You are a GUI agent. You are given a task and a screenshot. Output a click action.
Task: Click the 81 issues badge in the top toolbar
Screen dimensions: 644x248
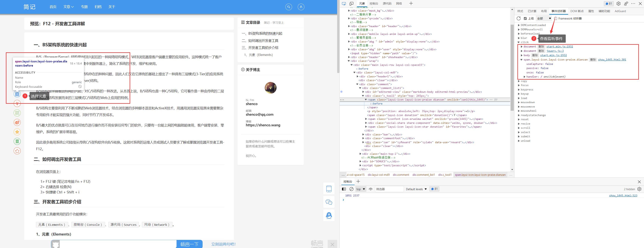(609, 3)
